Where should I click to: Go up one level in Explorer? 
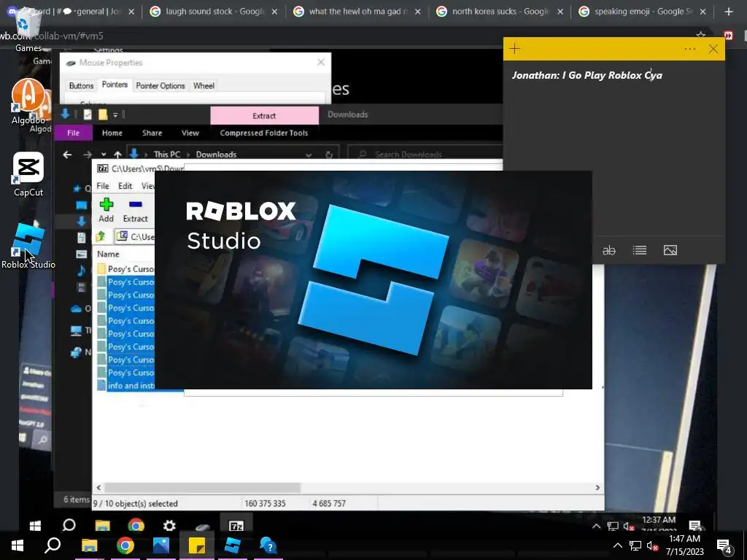click(x=117, y=155)
